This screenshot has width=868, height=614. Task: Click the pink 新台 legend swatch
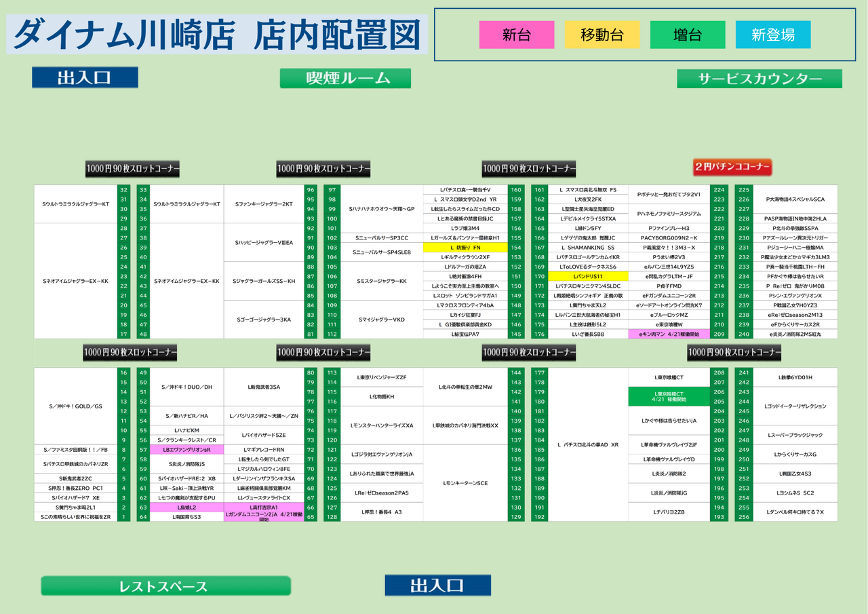[517, 35]
